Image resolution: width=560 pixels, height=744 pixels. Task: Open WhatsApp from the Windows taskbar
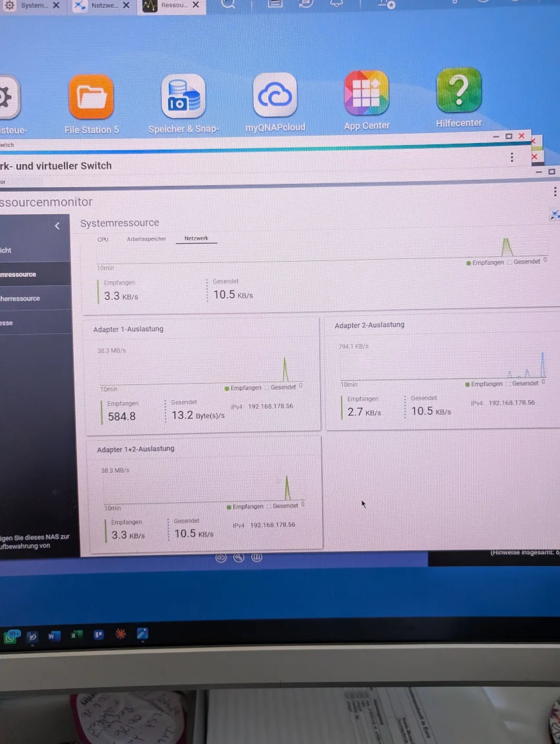point(11,637)
